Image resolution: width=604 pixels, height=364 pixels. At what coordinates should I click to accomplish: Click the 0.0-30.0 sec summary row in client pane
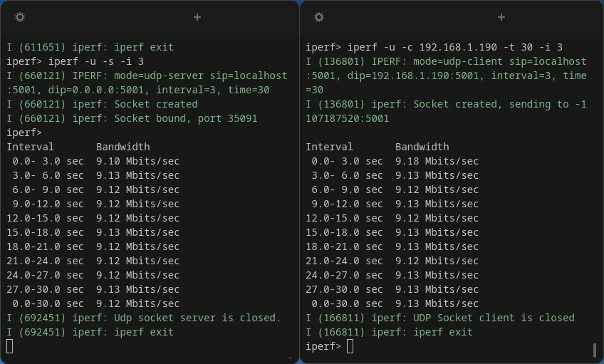(x=392, y=303)
